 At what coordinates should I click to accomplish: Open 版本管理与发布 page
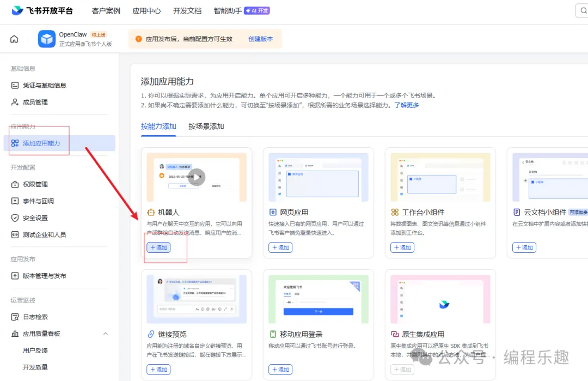(x=42, y=276)
